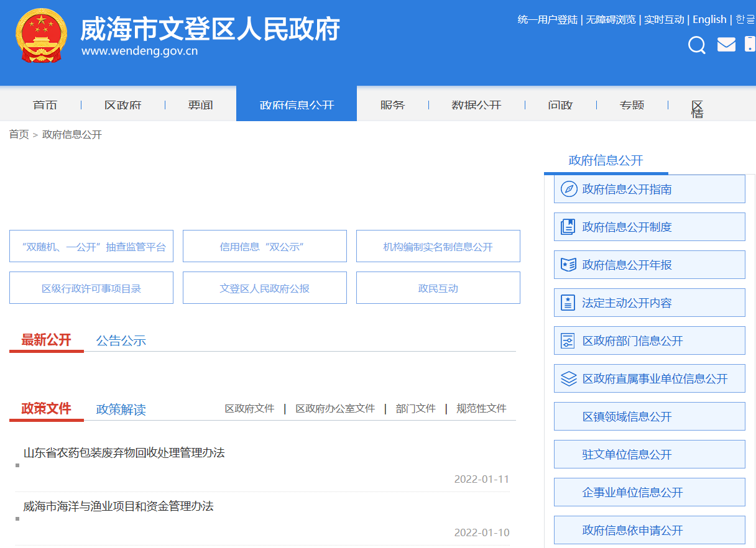Switch to the 公告公示 tab

[121, 340]
